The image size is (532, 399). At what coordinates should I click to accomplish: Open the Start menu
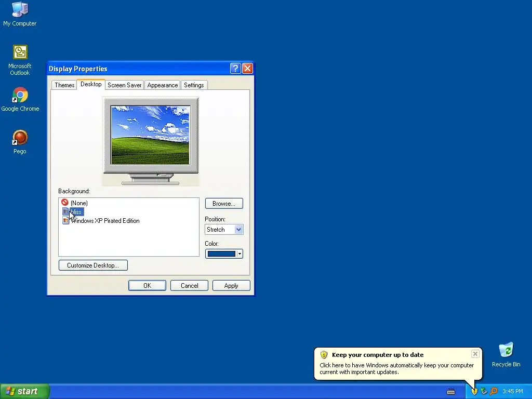[x=25, y=391]
